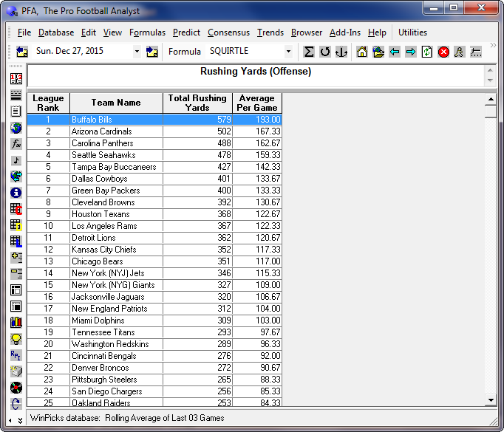Click the table icon with red C

(x=16, y=209)
